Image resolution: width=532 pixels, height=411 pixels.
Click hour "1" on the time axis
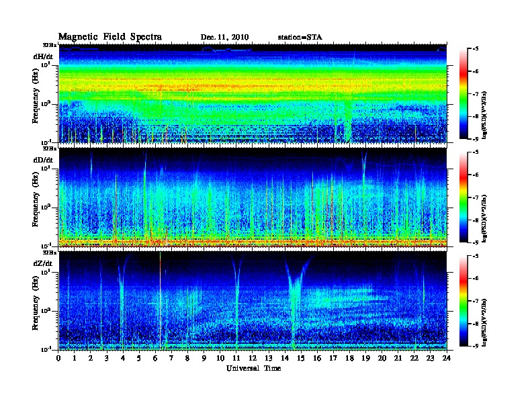[75, 358]
